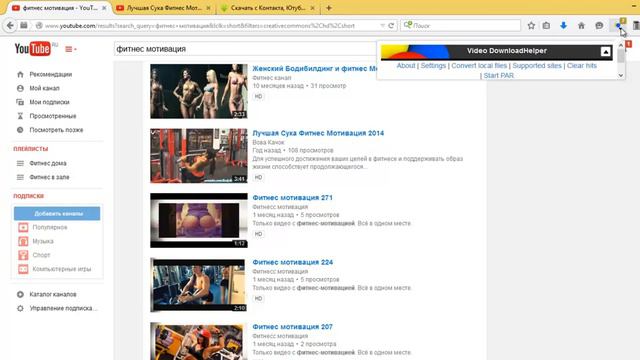
Task: Open the downloads arrow icon
Action: tap(563, 25)
